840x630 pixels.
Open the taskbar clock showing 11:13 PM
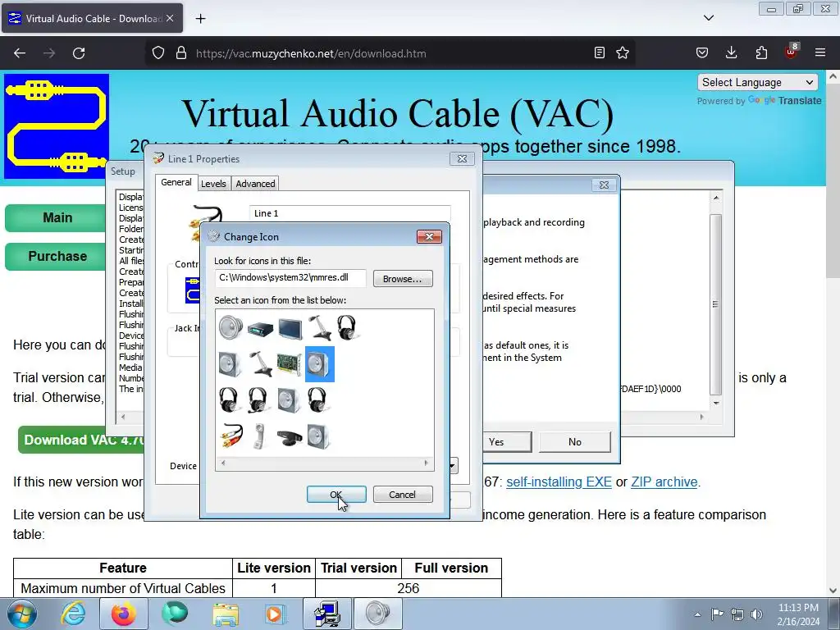(x=798, y=614)
